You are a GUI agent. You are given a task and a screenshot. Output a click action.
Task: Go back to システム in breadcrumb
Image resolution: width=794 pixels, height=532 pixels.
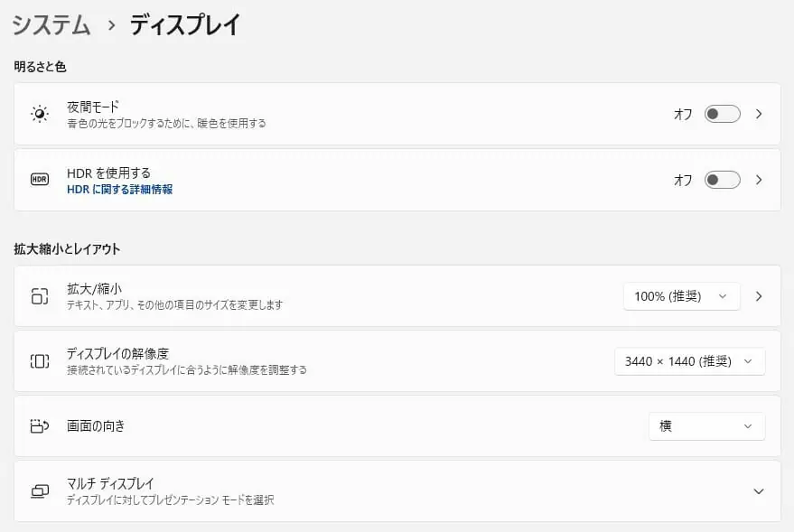(x=51, y=25)
